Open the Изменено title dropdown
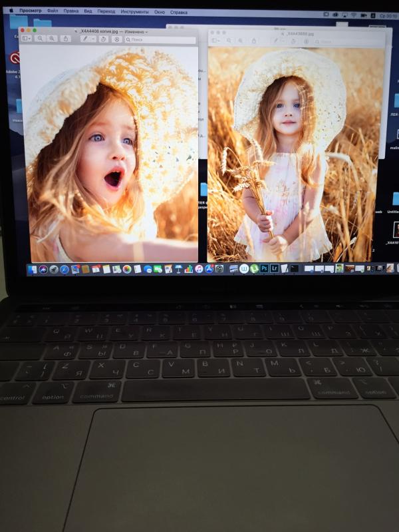The height and width of the screenshot is (532, 399). (136, 31)
